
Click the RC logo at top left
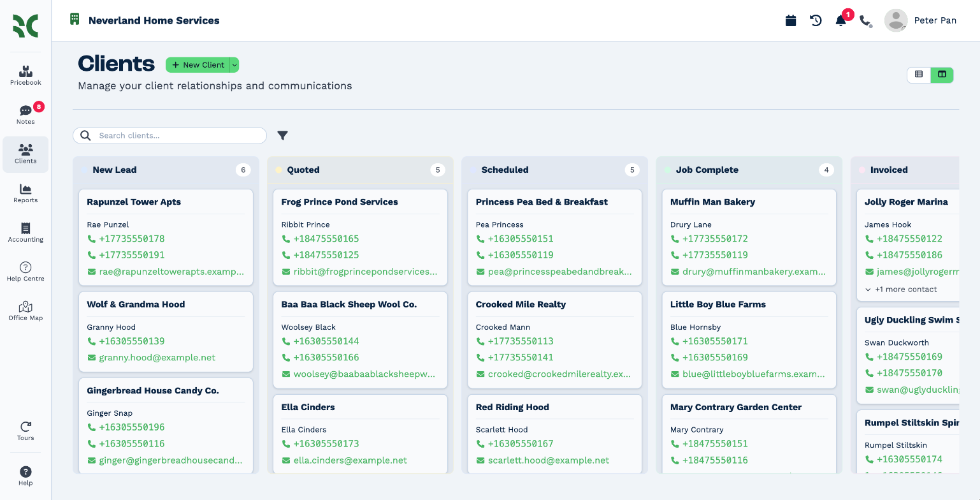25,26
